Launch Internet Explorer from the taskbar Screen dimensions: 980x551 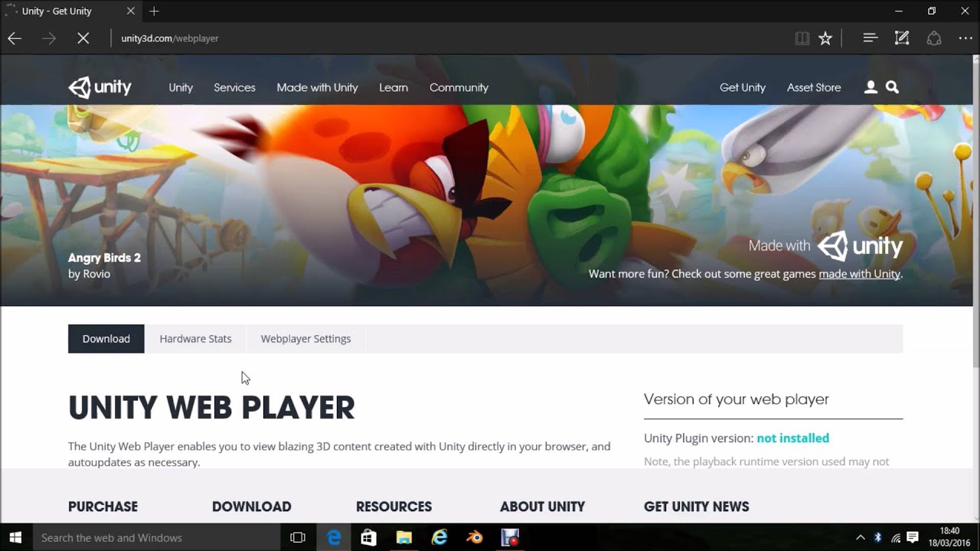point(439,538)
